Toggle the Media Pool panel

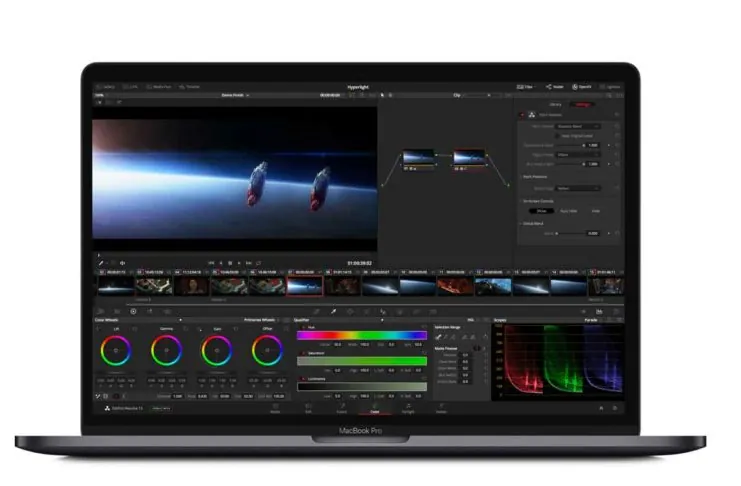pyautogui.click(x=159, y=87)
